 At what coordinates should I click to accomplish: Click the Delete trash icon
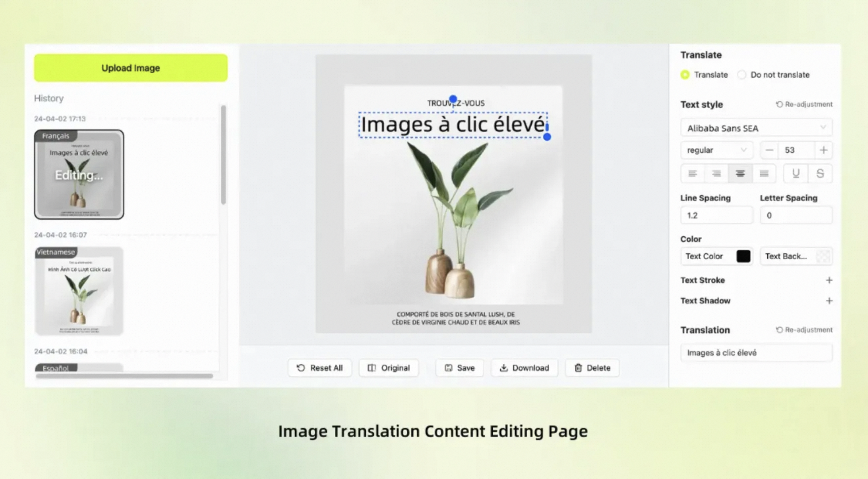pos(578,368)
